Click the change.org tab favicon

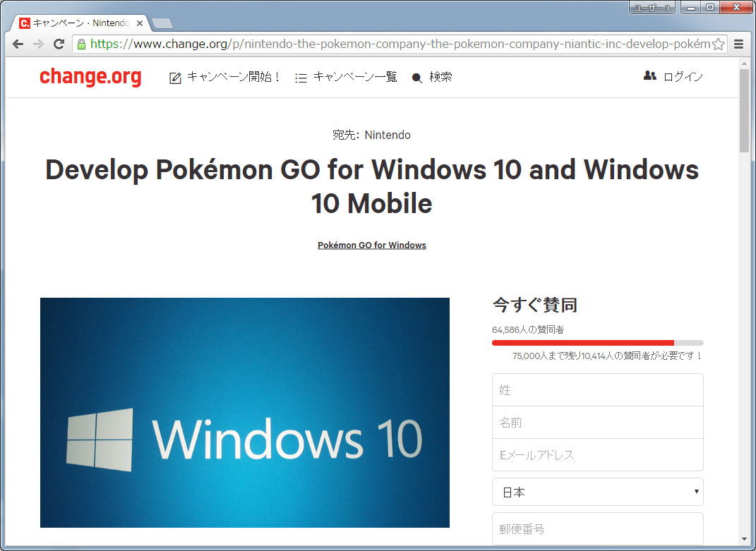point(25,23)
